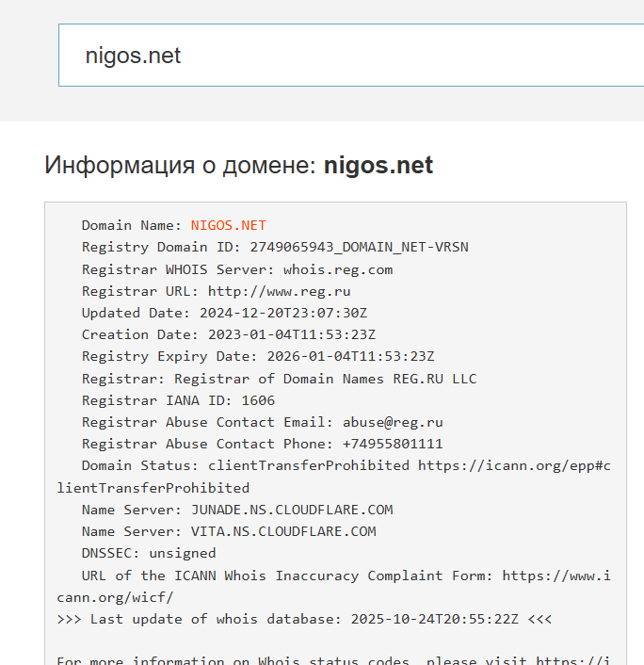The height and width of the screenshot is (665, 644).
Task: Click the whois.reg.com WHOIS server text
Action: click(x=338, y=269)
